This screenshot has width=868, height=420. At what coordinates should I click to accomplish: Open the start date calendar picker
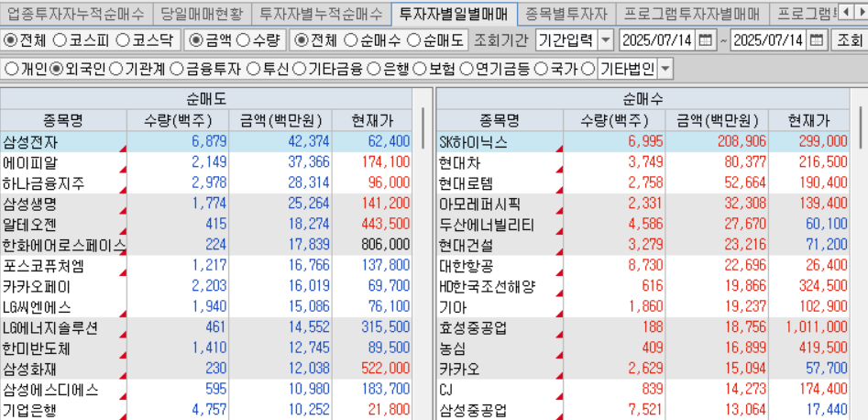coord(705,40)
